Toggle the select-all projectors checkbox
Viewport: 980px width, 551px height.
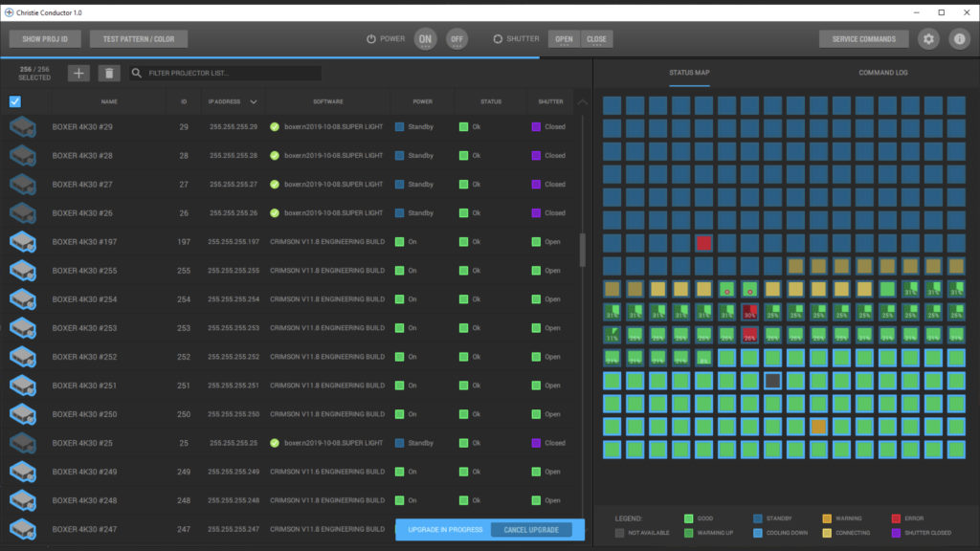(x=15, y=102)
